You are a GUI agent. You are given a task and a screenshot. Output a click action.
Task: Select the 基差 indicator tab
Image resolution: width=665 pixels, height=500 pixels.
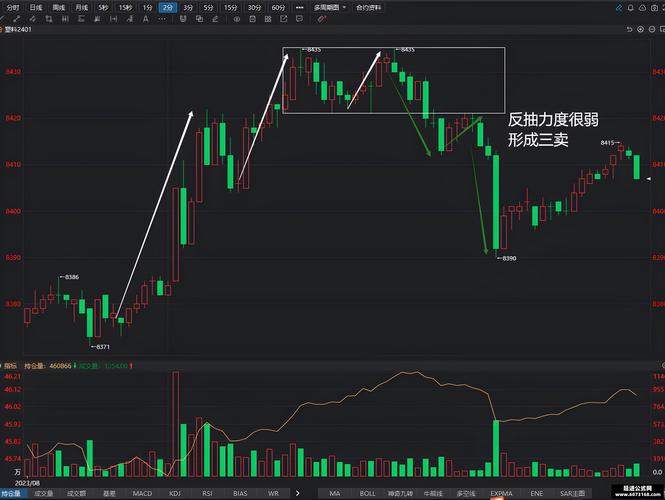(109, 493)
